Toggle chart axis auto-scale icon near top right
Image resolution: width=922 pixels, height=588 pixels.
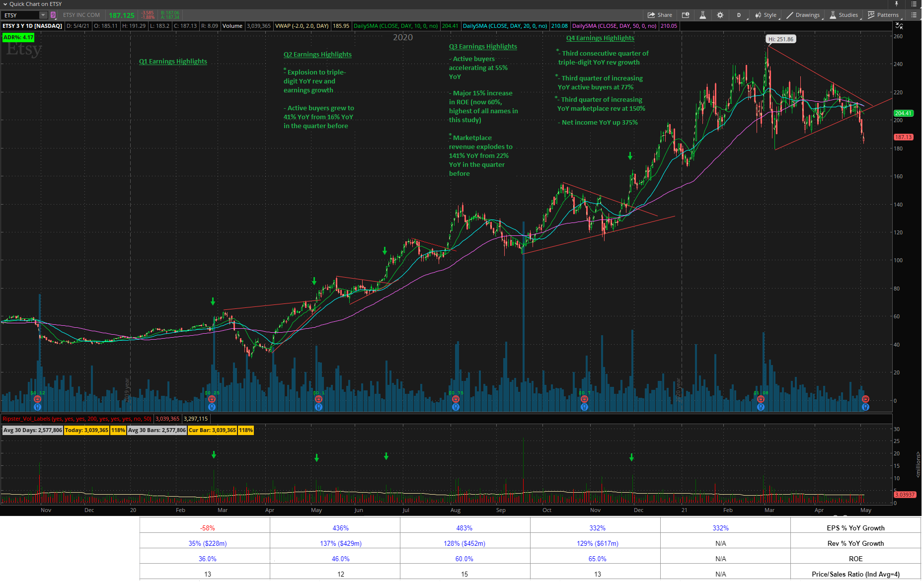pyautogui.click(x=899, y=26)
